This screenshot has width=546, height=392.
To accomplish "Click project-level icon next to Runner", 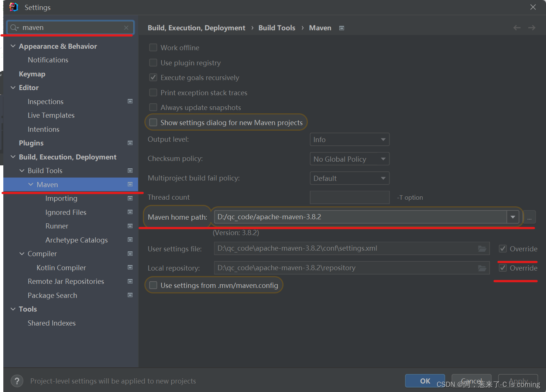I will (x=130, y=226).
